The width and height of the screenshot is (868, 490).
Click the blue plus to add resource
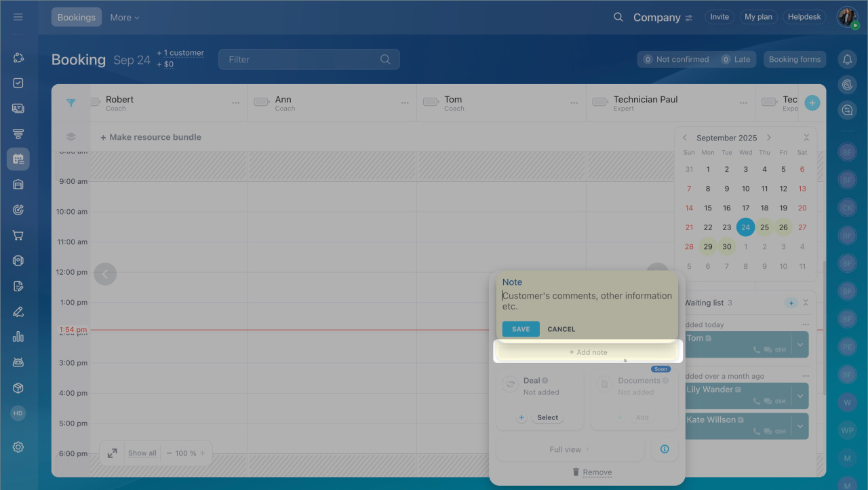[x=812, y=103]
